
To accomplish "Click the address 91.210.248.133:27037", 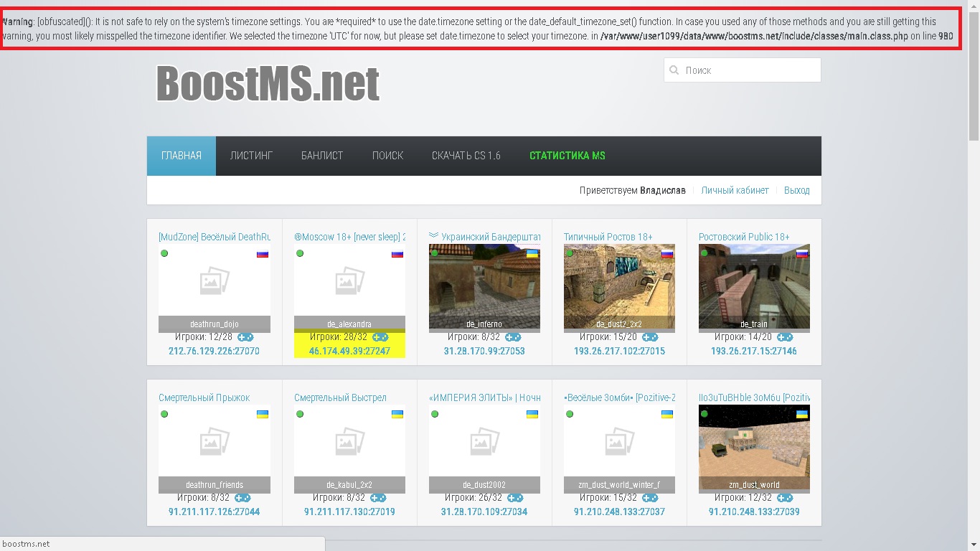I will click(619, 512).
